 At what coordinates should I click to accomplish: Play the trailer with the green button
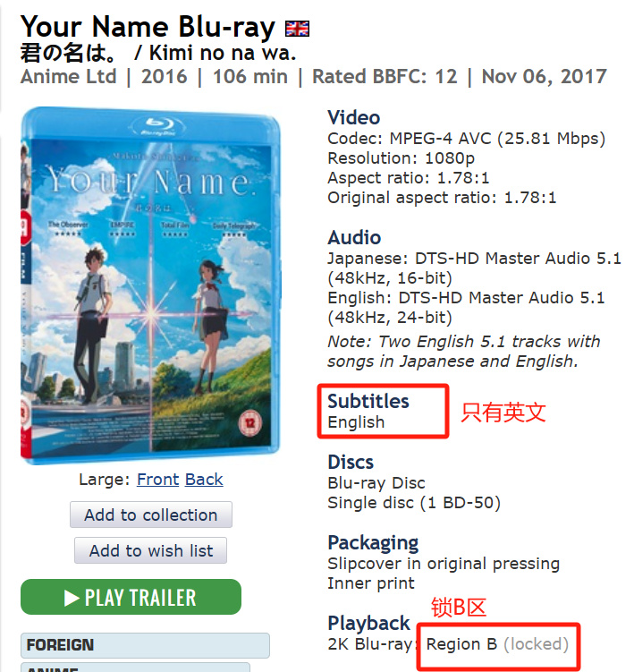131,597
